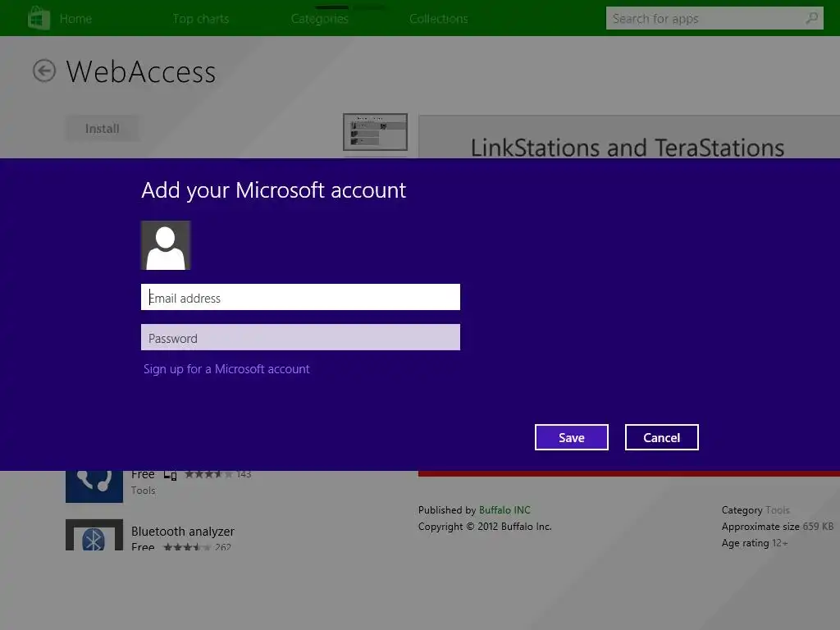Click the user avatar picture
The height and width of the screenshot is (630, 840).
(166, 245)
